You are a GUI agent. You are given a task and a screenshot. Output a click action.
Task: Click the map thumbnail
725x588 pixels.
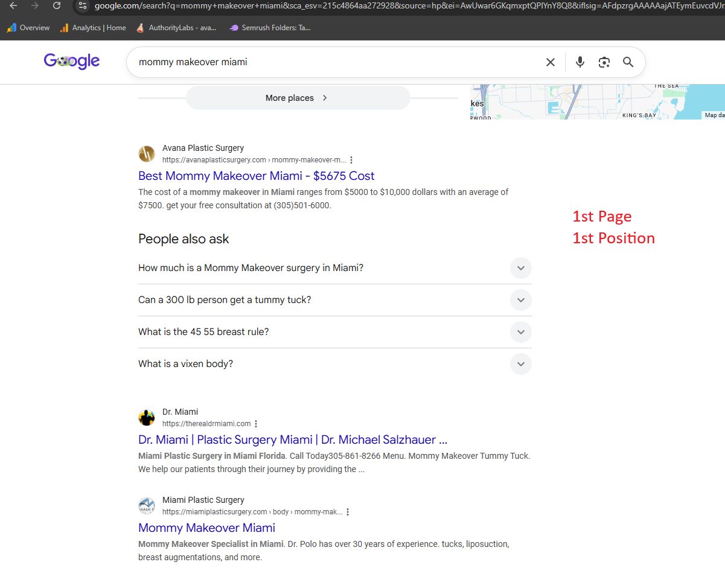point(598,101)
